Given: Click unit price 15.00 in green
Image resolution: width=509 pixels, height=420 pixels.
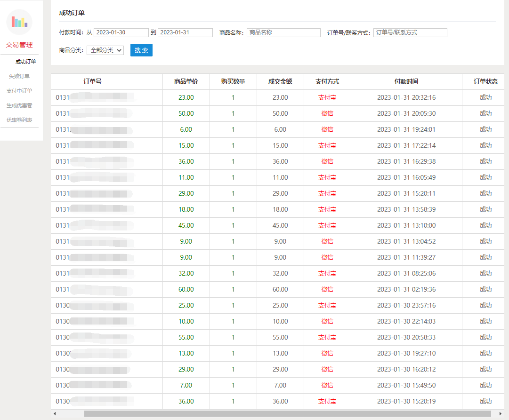Looking at the screenshot, I should tap(186, 146).
